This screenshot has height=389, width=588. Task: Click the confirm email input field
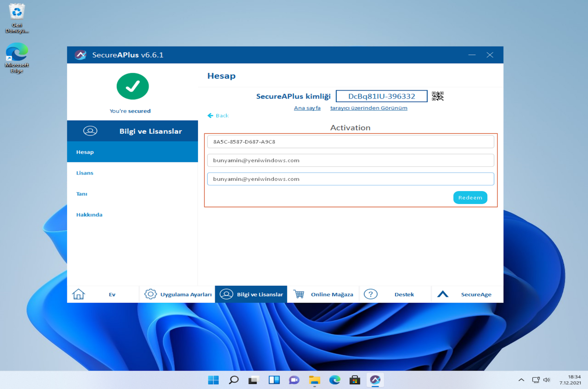[x=350, y=179]
